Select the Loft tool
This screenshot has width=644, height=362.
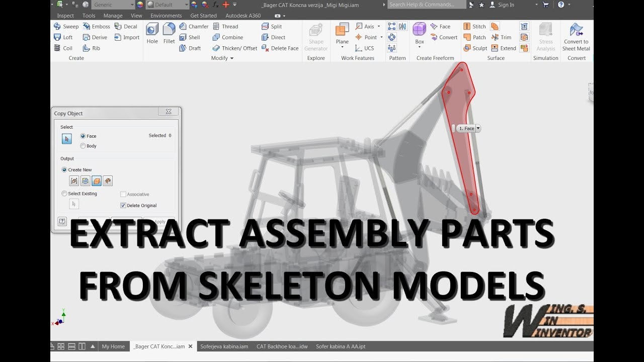coord(63,37)
